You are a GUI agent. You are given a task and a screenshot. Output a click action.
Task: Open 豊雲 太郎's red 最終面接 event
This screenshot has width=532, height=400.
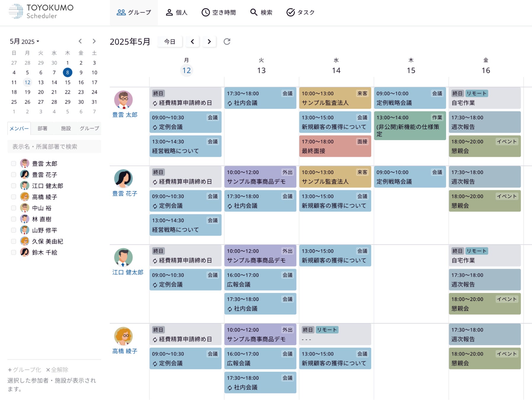pos(335,146)
